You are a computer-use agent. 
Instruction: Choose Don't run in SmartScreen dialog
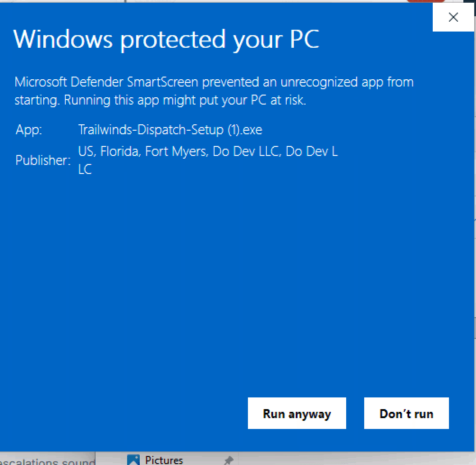pyautogui.click(x=406, y=413)
